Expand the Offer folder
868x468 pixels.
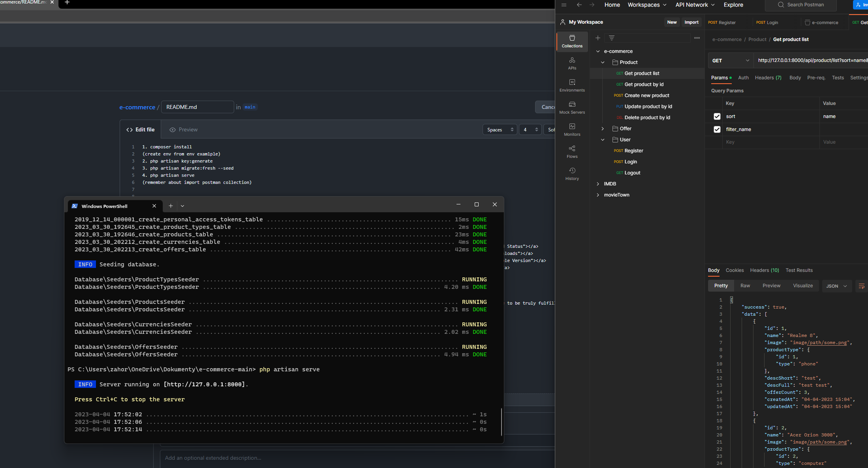click(603, 129)
